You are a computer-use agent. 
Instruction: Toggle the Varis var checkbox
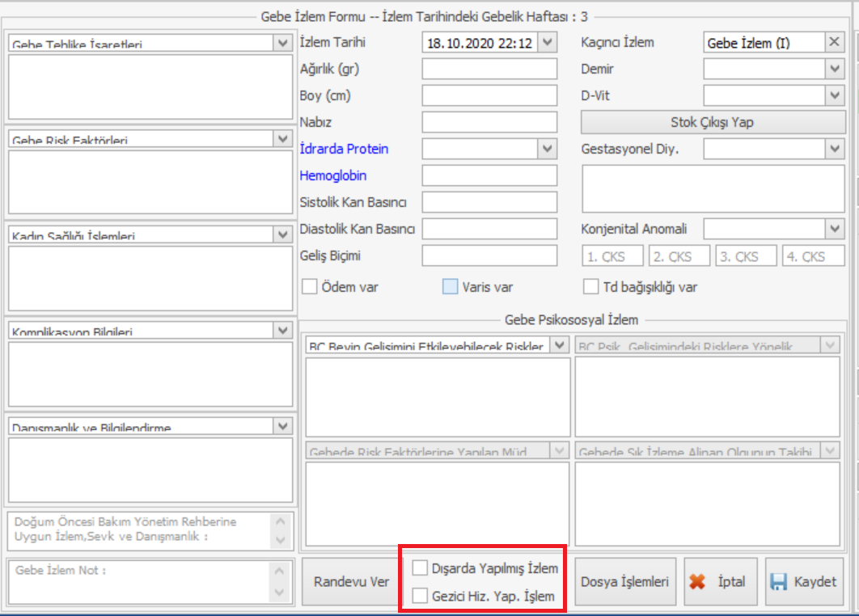coord(451,287)
